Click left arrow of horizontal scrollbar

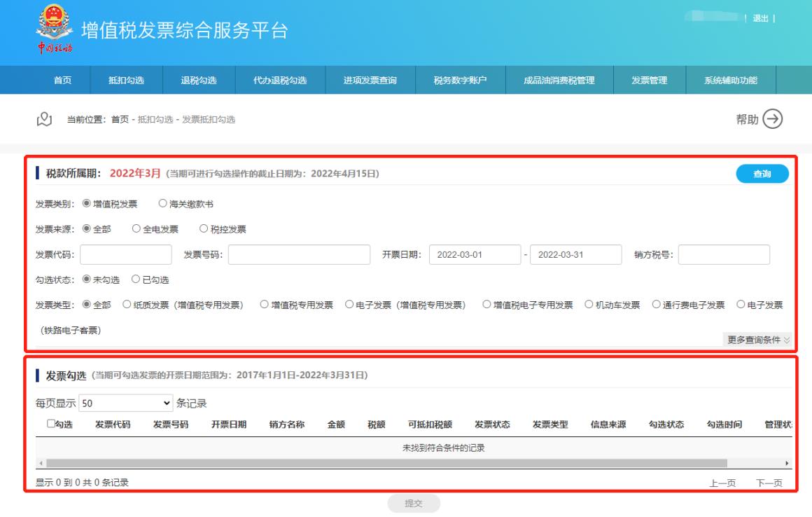(x=39, y=464)
